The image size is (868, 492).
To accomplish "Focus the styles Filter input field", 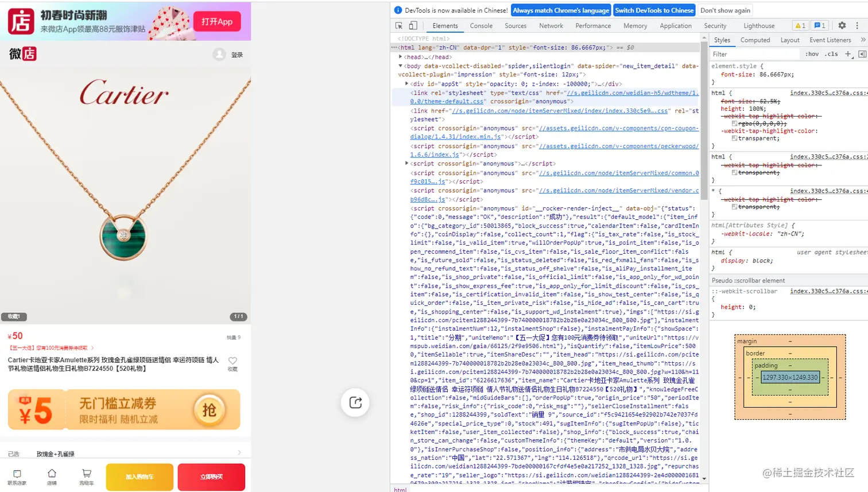I will pos(755,54).
